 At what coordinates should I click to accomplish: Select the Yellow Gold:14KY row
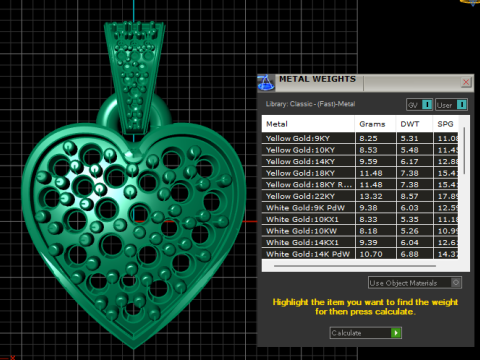point(360,161)
